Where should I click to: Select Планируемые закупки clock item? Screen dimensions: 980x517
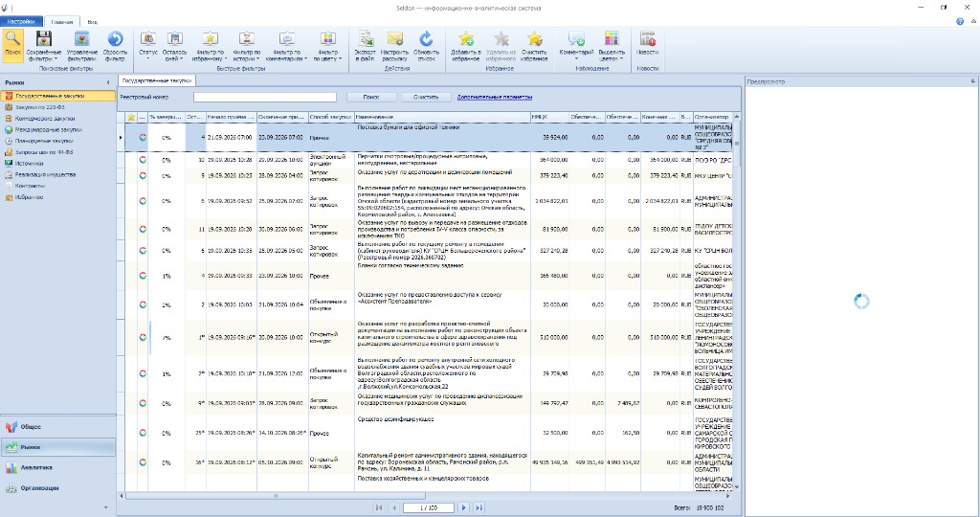[x=44, y=142]
